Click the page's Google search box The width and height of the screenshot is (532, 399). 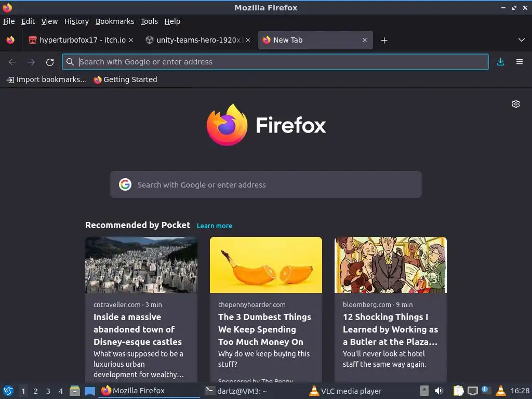(x=265, y=184)
